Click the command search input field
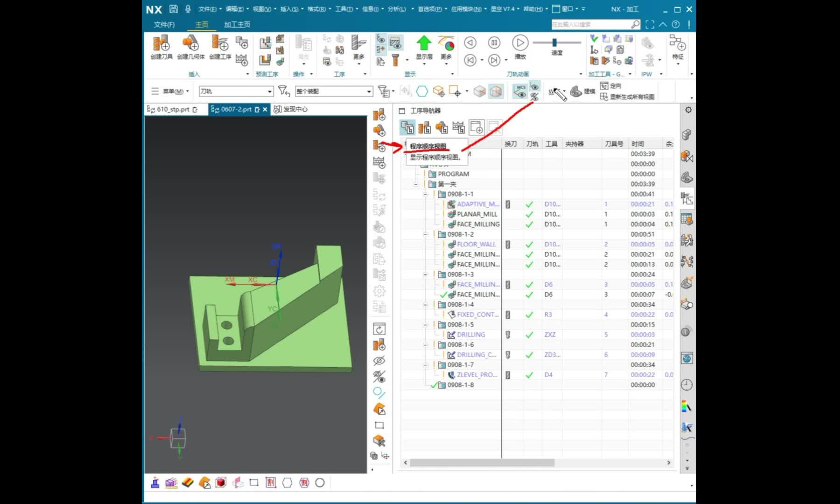Viewport: 840px width, 504px height. click(591, 24)
